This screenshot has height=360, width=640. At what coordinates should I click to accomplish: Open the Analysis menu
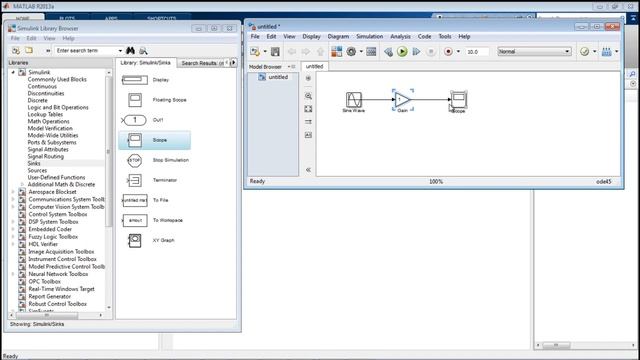[x=400, y=36]
